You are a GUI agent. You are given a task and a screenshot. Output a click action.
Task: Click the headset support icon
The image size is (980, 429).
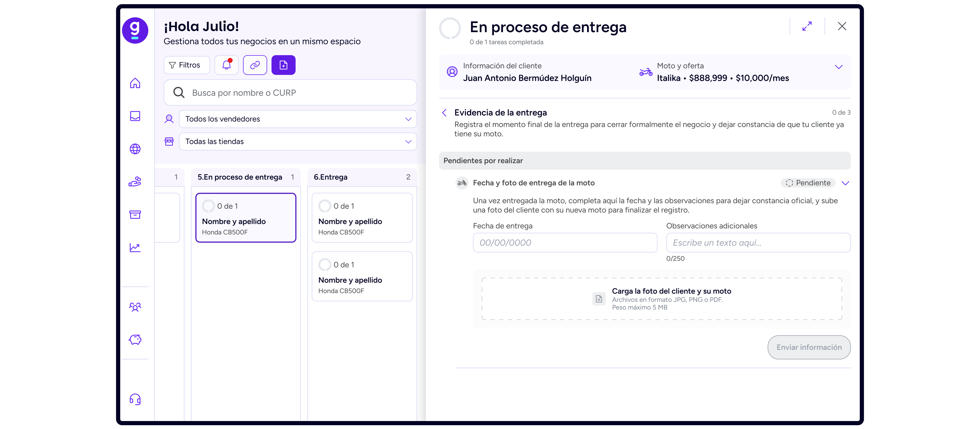[x=135, y=399]
